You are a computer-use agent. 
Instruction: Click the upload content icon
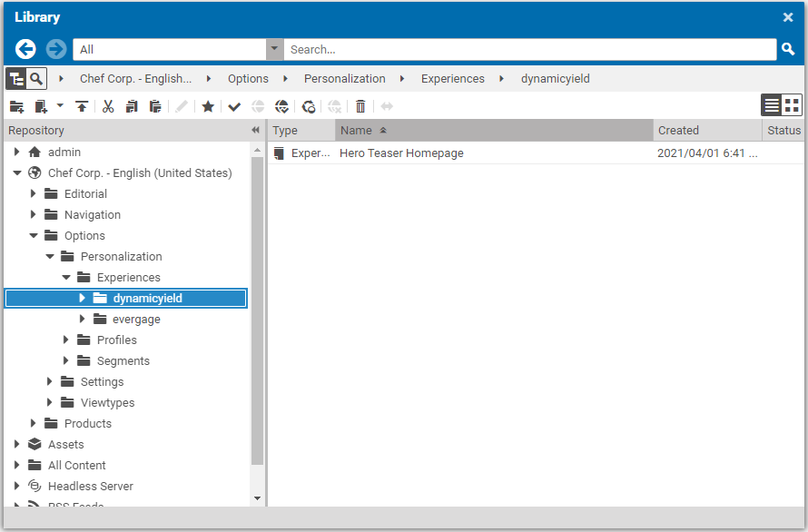[x=81, y=106]
